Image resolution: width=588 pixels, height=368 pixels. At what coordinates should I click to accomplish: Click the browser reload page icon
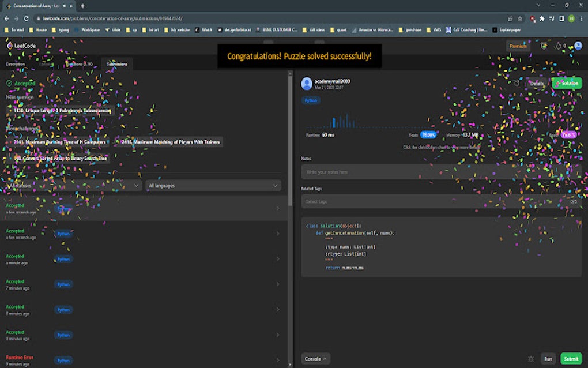27,18
